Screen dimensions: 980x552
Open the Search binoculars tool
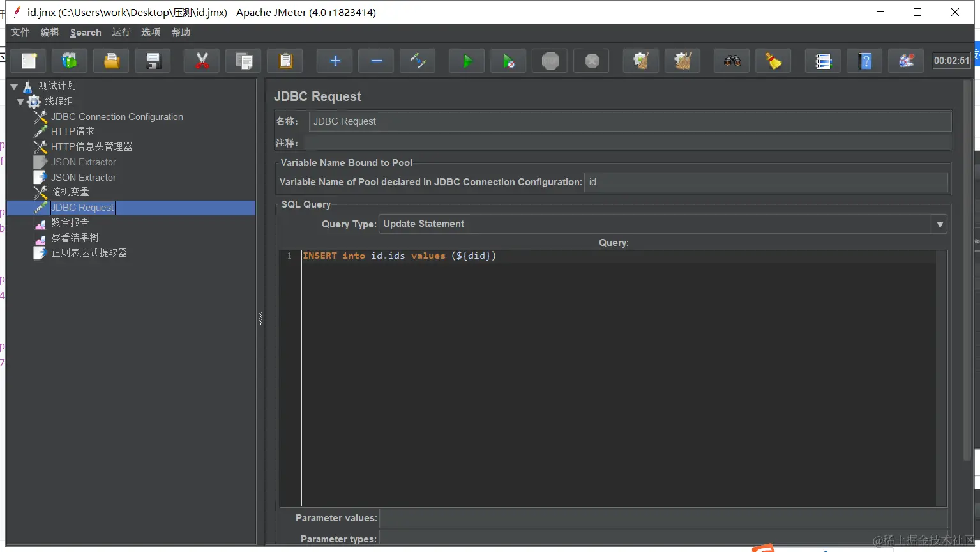pos(732,61)
